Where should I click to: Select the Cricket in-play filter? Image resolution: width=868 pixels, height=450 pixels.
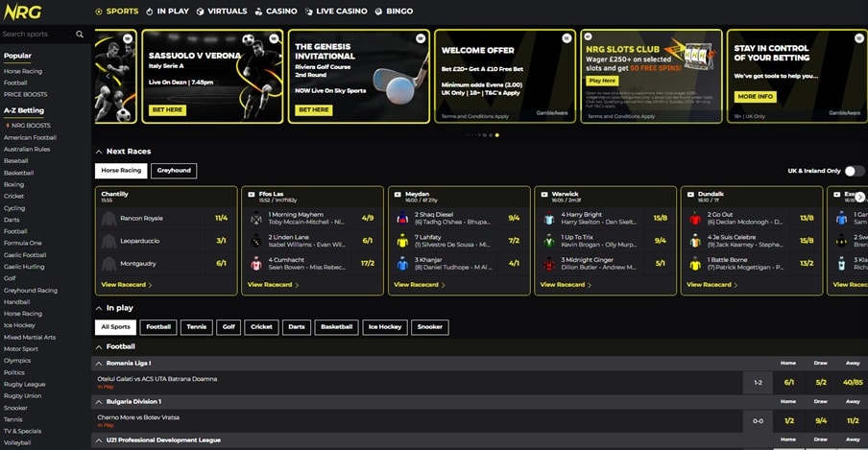(x=261, y=327)
